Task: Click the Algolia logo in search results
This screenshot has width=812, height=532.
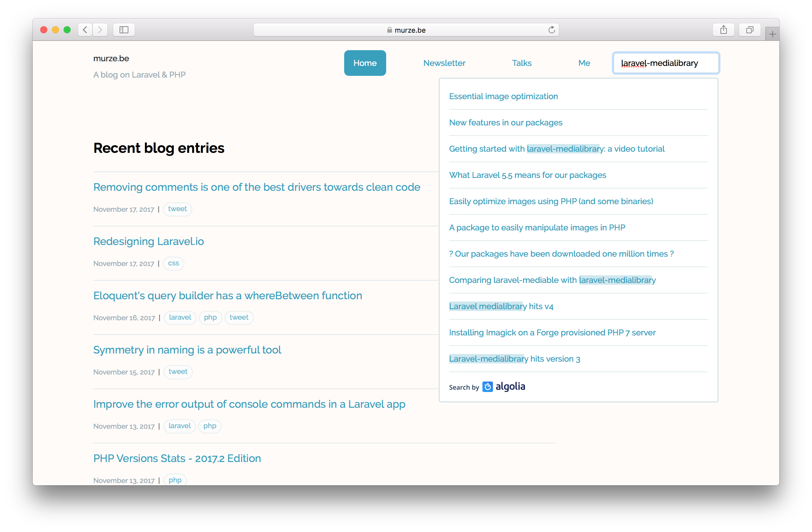Action: [x=504, y=387]
